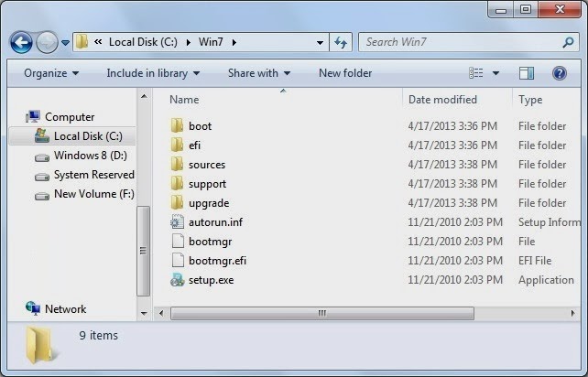Expand the arrow after Local Disk (C:)
Image resolution: width=588 pixels, height=377 pixels.
(189, 42)
